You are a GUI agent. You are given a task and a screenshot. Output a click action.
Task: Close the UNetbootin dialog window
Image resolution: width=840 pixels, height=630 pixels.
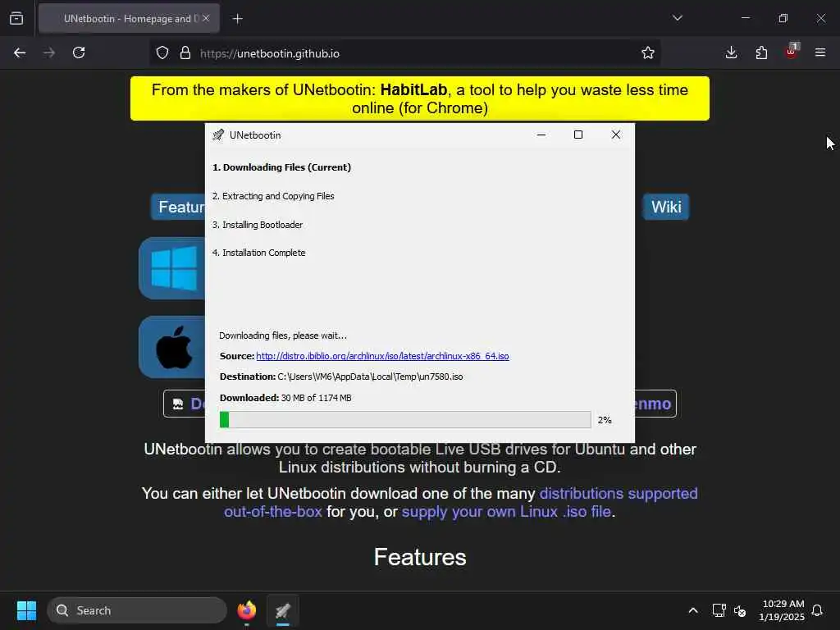pos(616,135)
